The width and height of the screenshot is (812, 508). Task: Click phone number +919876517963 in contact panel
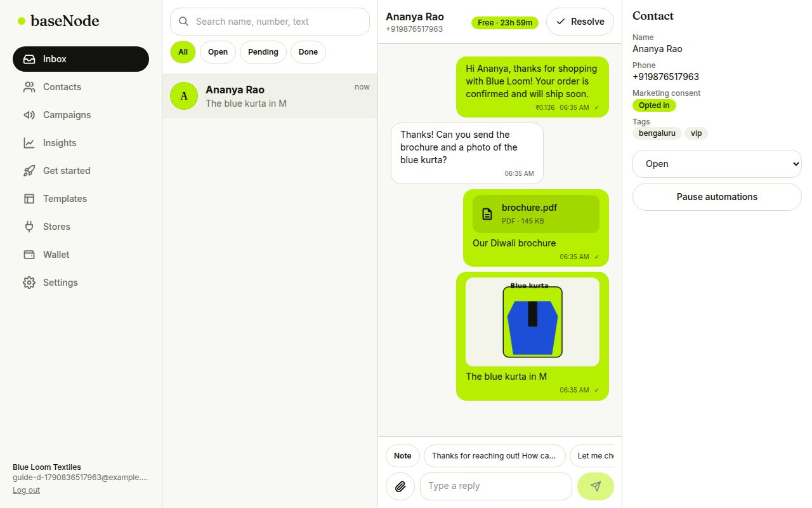(x=665, y=77)
